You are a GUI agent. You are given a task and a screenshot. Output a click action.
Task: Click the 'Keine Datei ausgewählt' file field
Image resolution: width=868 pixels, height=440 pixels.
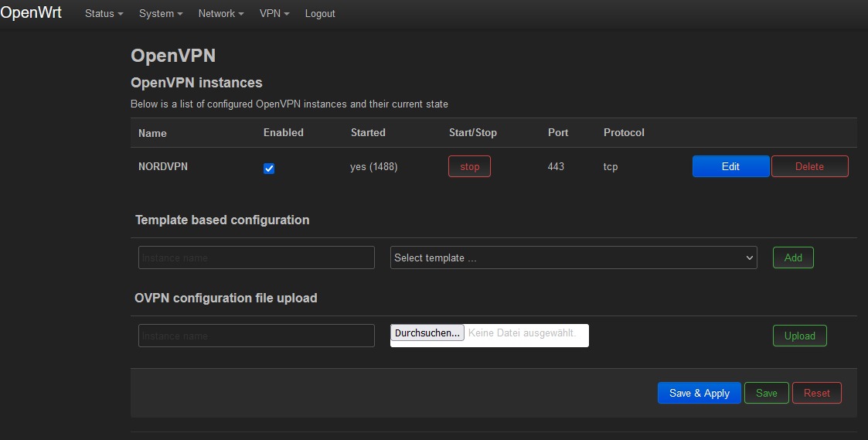(523, 333)
